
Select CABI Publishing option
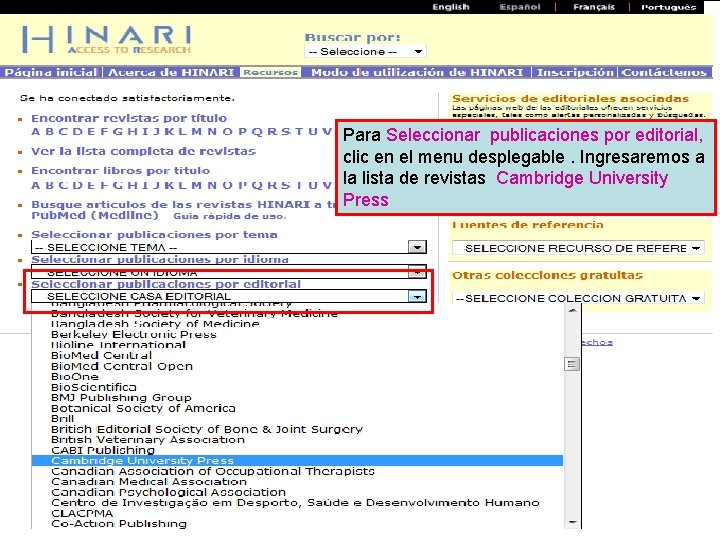(x=103, y=450)
